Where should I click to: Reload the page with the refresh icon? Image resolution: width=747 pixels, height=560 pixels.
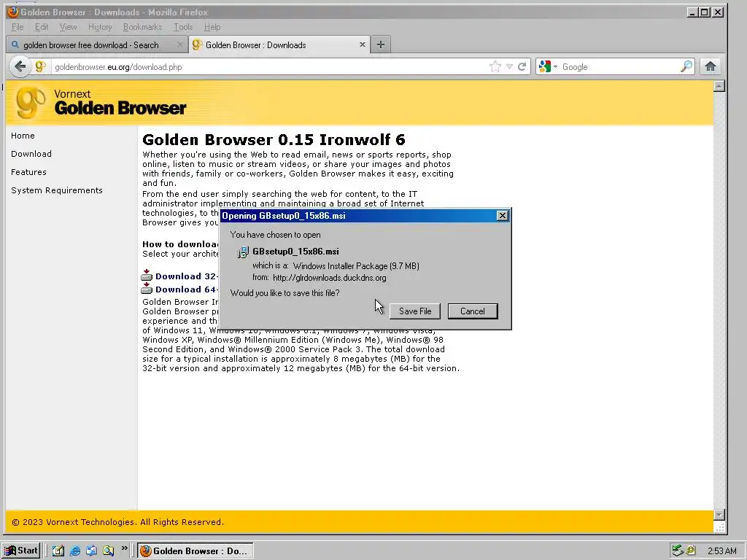[x=522, y=66]
